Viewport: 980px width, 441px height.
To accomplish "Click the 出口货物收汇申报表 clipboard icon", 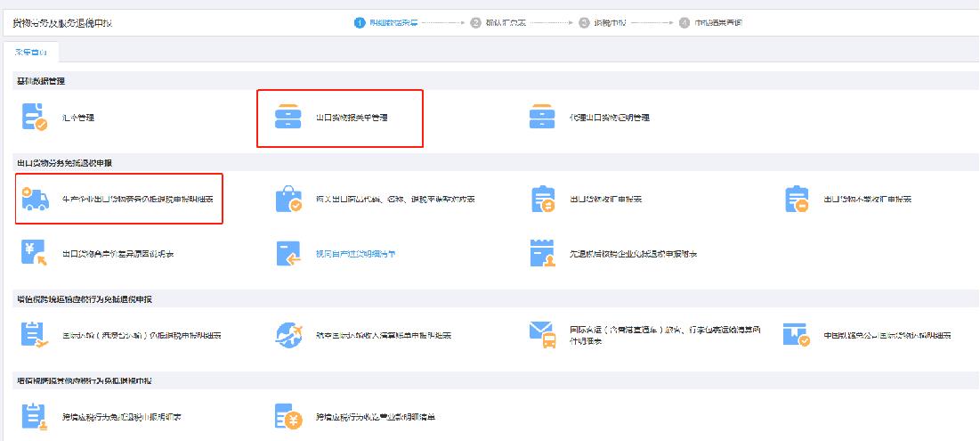I will pos(542,199).
